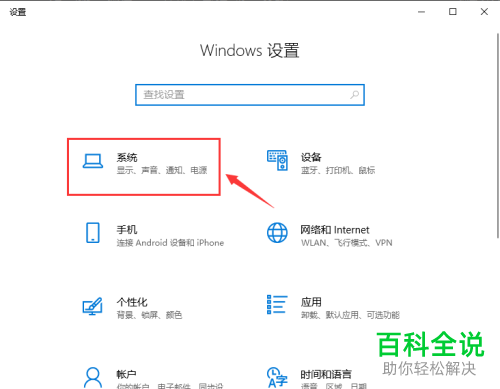
Task: Click WLAN、飞行模式、VPN description
Action: [x=347, y=243]
